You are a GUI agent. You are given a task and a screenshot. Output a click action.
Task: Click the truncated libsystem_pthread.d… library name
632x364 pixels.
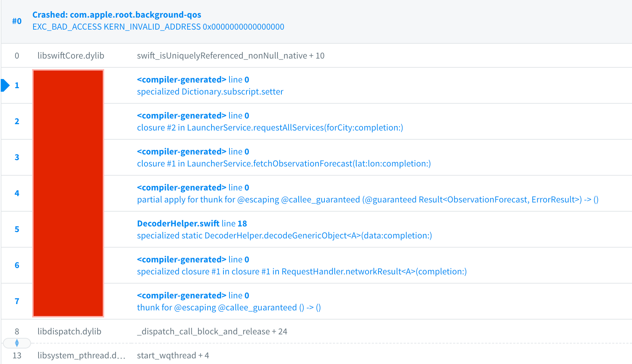82,356
